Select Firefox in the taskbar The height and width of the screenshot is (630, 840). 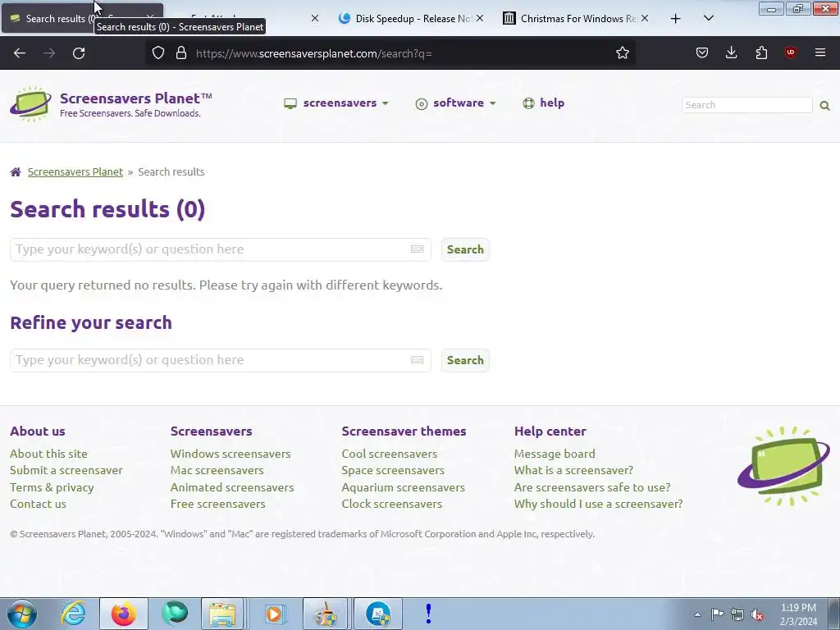point(123,614)
